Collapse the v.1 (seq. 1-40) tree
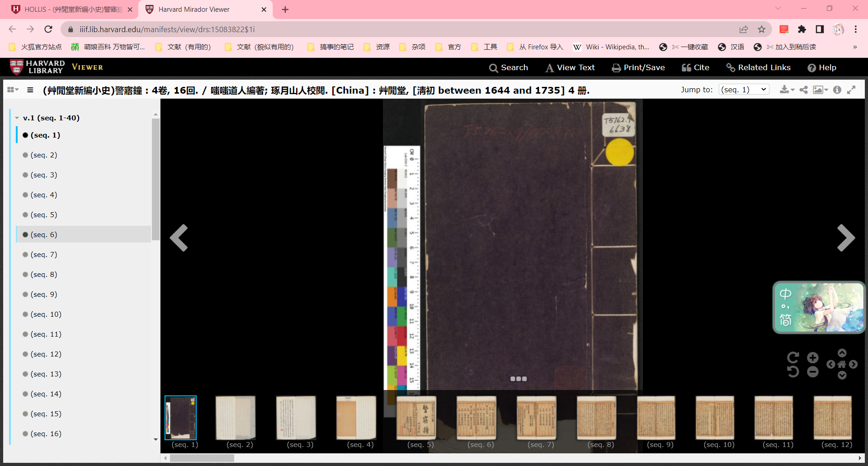The height and width of the screenshot is (466, 868). tap(17, 118)
